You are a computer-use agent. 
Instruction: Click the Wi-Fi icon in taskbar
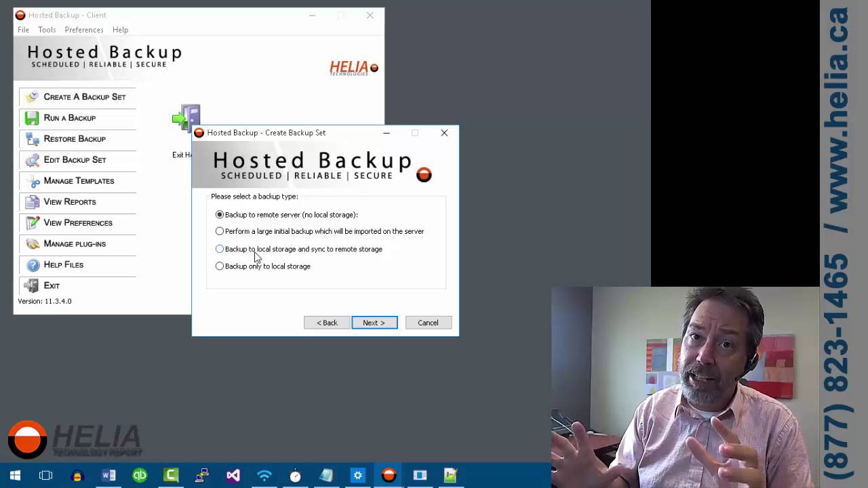tap(264, 476)
